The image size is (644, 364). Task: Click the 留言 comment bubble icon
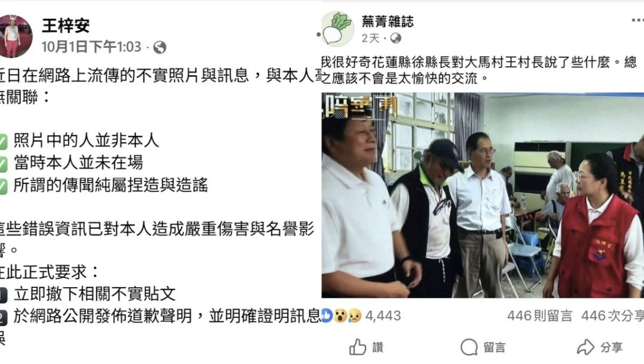pos(469,347)
